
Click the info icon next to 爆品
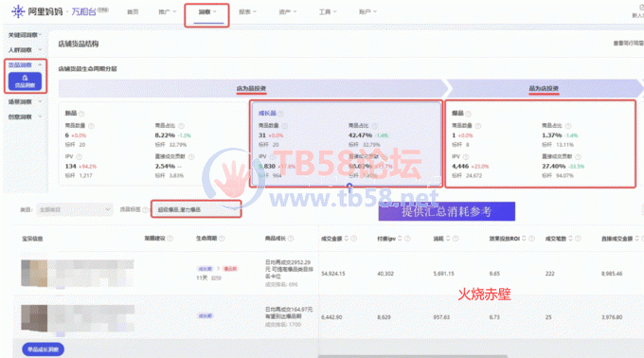468,114
